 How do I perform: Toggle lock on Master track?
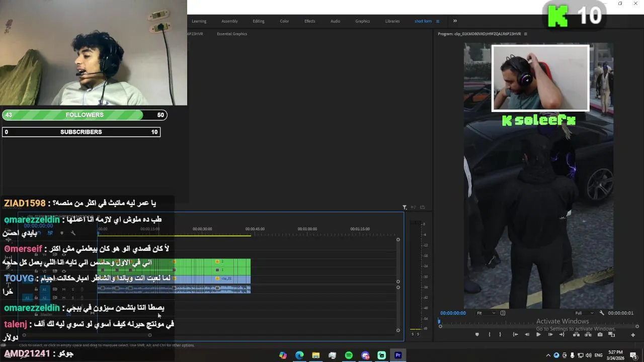click(x=36, y=314)
